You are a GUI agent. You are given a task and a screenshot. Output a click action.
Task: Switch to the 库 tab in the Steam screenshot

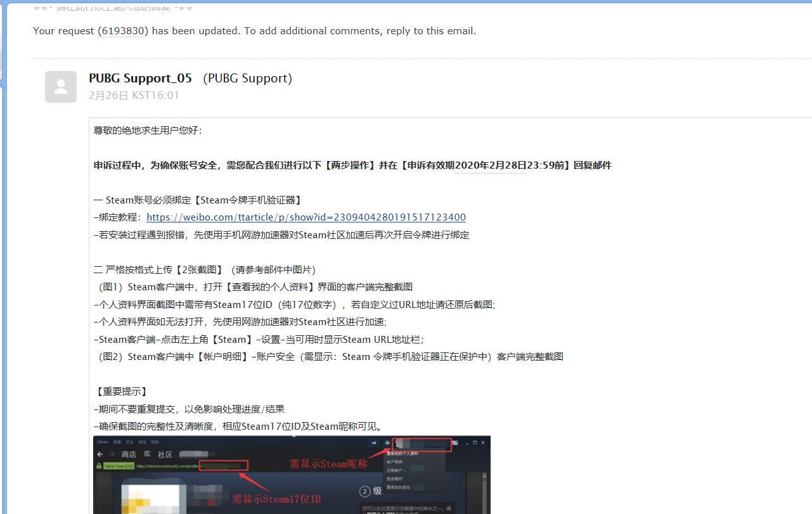tap(148, 454)
